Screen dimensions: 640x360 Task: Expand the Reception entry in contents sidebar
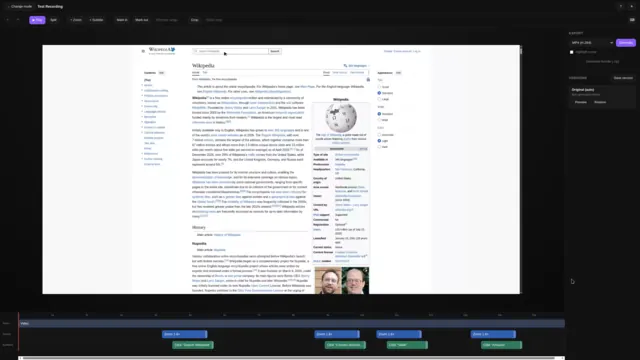pos(142,117)
